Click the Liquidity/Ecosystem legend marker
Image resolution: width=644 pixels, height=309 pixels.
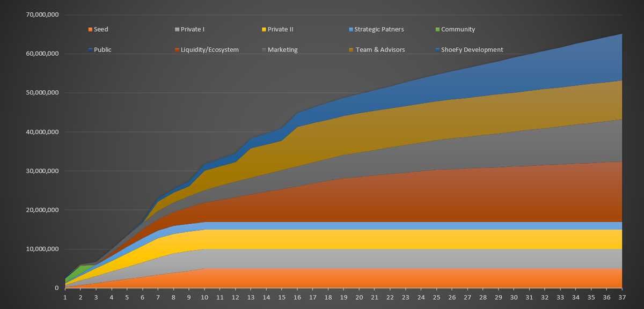click(x=177, y=50)
